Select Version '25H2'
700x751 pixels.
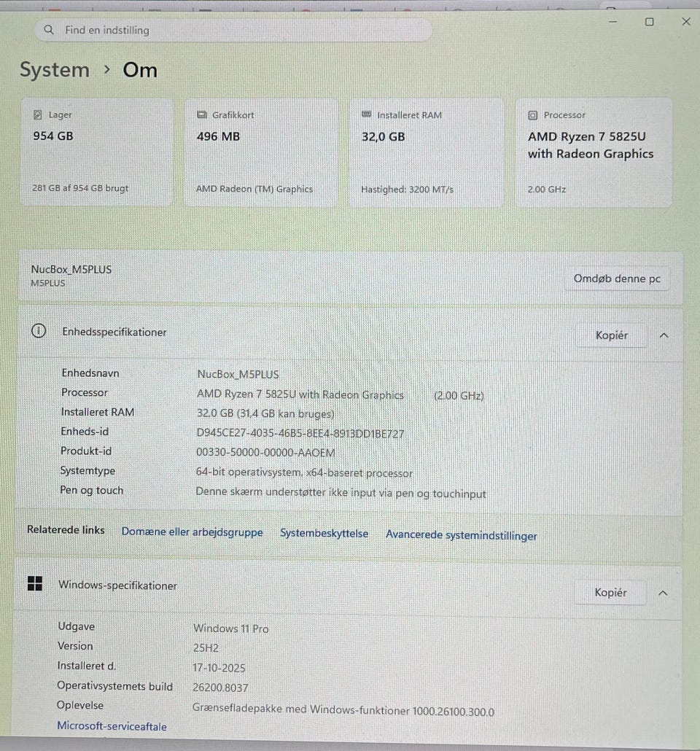click(206, 648)
